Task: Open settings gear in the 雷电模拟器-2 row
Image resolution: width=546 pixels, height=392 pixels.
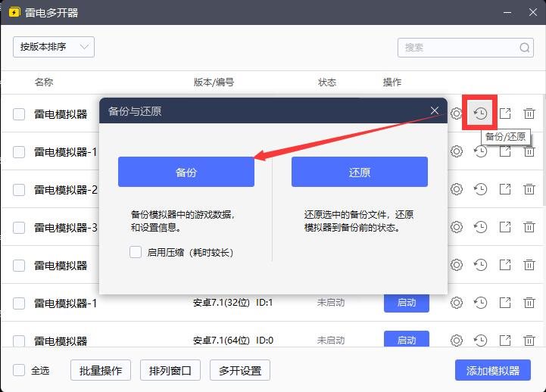Action: click(x=456, y=189)
